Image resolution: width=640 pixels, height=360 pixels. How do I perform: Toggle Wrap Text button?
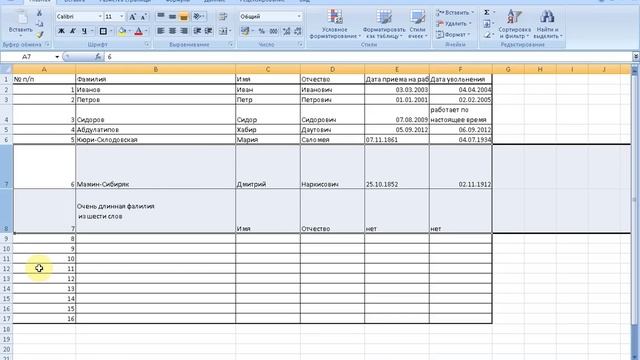pos(223,16)
